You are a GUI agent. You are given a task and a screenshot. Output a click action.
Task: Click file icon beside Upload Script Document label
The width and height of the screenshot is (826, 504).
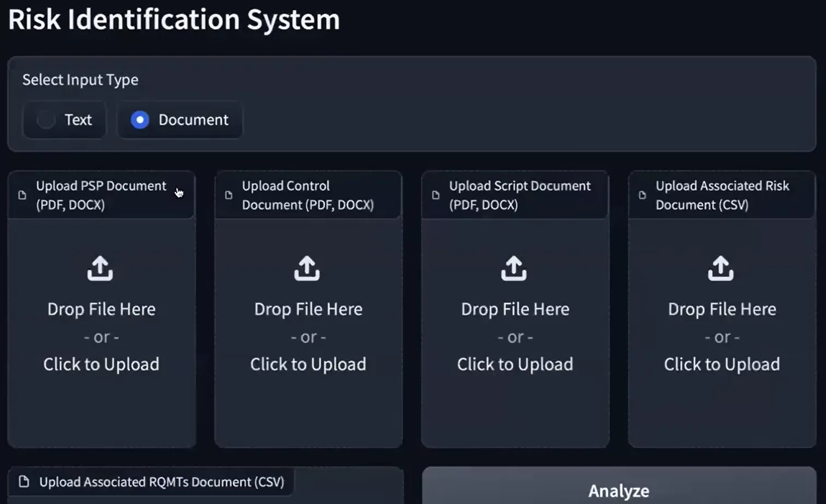(436, 195)
